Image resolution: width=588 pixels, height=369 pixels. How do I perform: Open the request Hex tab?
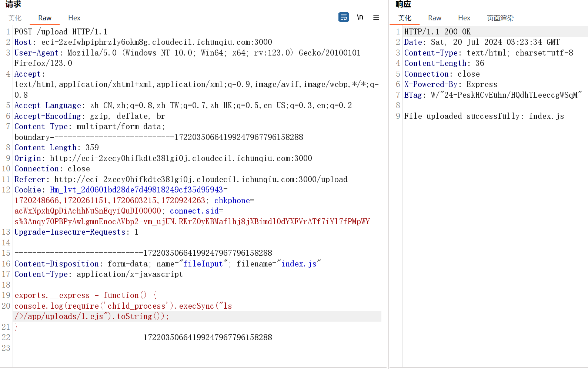point(74,18)
